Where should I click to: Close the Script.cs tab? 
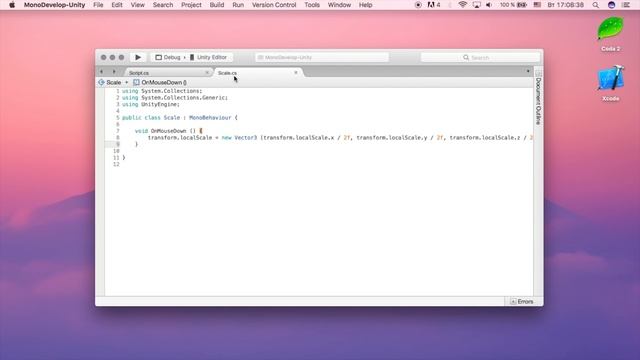tap(207, 73)
